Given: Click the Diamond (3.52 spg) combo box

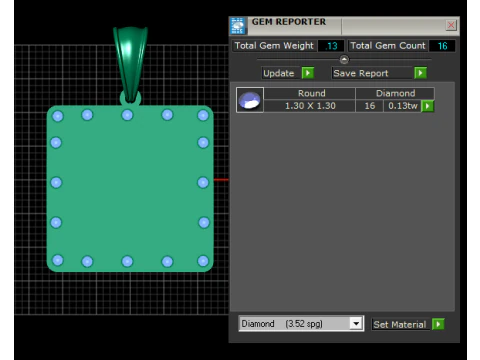Looking at the screenshot, I should [301, 323].
